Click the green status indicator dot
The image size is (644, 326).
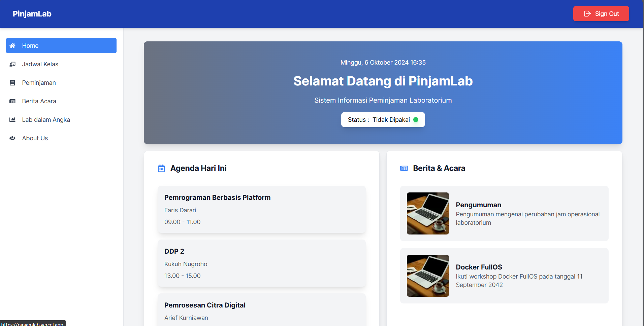click(416, 120)
